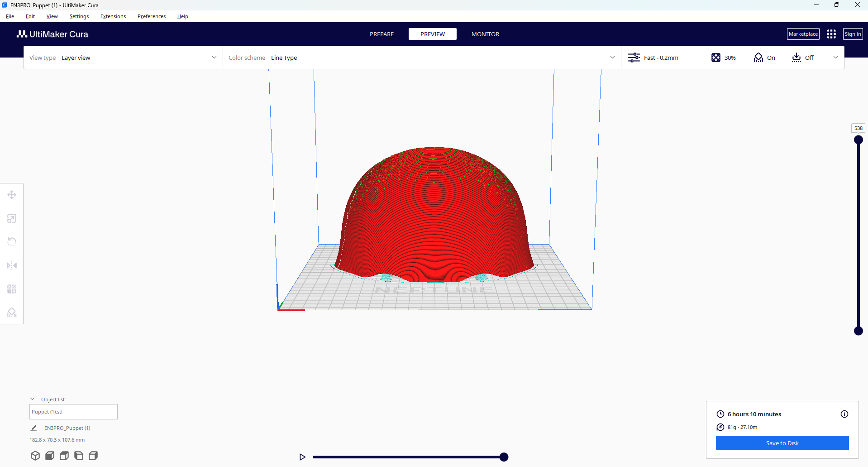Click the bottom layer slider handle
This screenshot has width=868, height=467.
[x=858, y=331]
